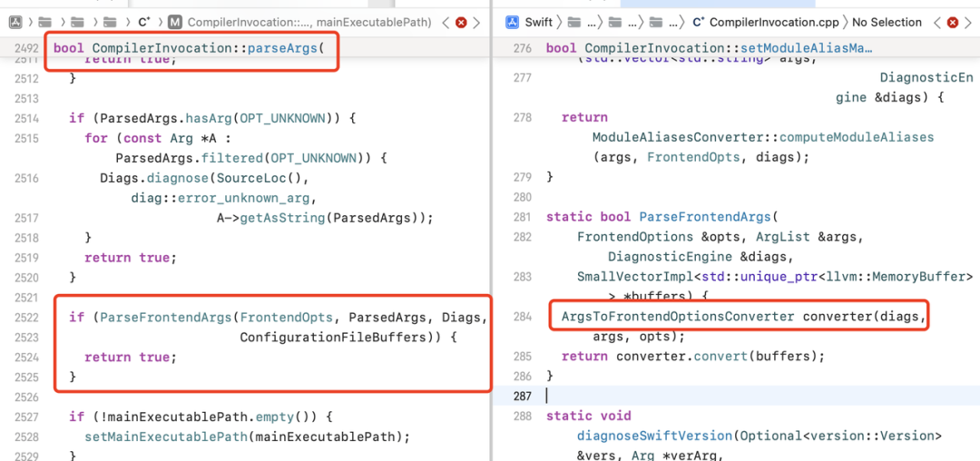
Task: Open the second folder in right breadcrumb bar
Action: click(x=615, y=22)
